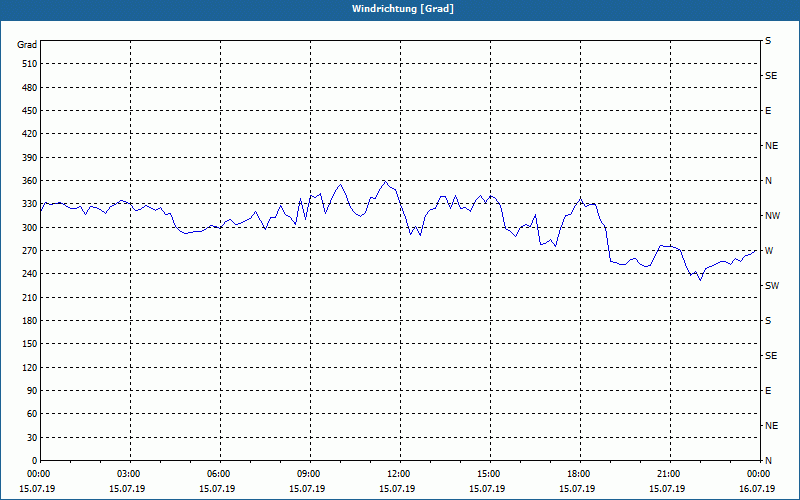The image size is (800, 500).
Task: Select the 'W' compass label
Action: point(769,251)
